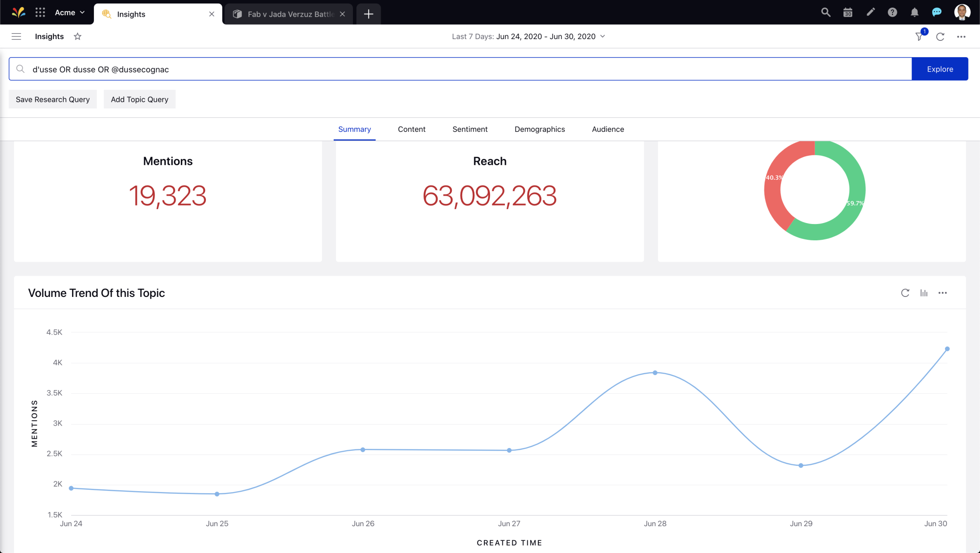Open Volume Trend widget more options

point(943,293)
